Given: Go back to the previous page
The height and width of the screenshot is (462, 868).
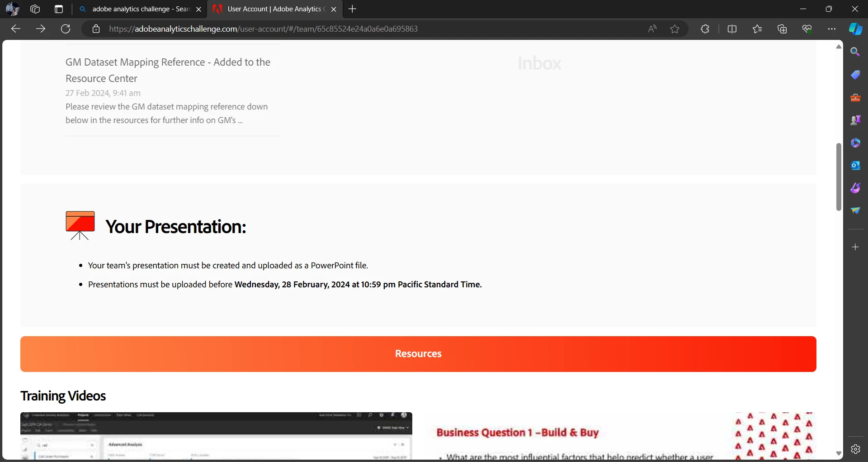Looking at the screenshot, I should [x=16, y=29].
